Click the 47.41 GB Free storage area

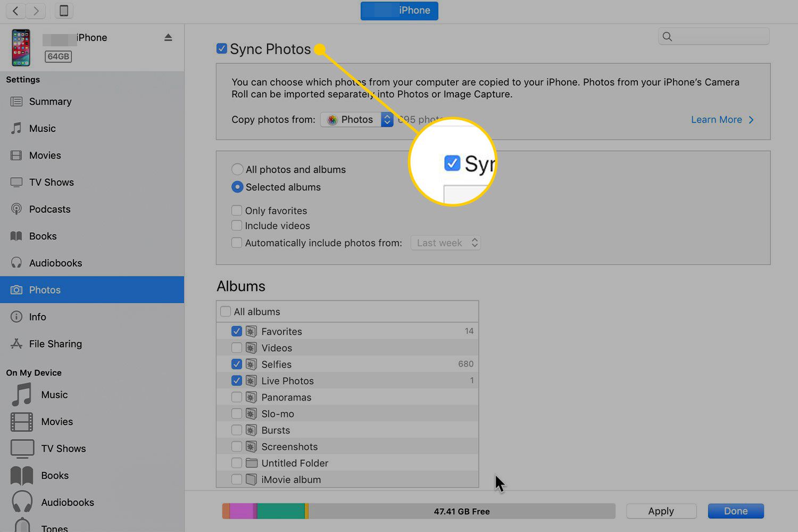click(462, 511)
